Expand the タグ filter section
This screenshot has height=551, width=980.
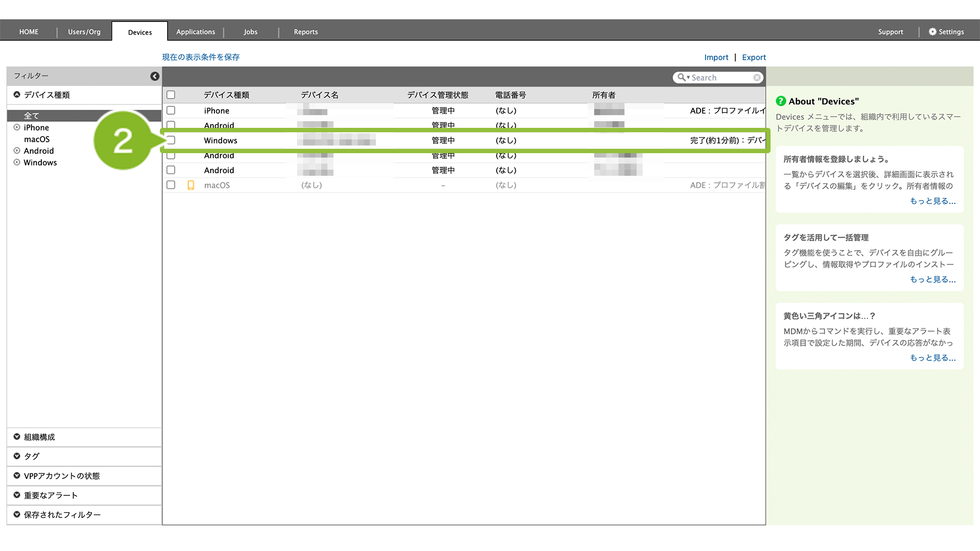coord(17,456)
